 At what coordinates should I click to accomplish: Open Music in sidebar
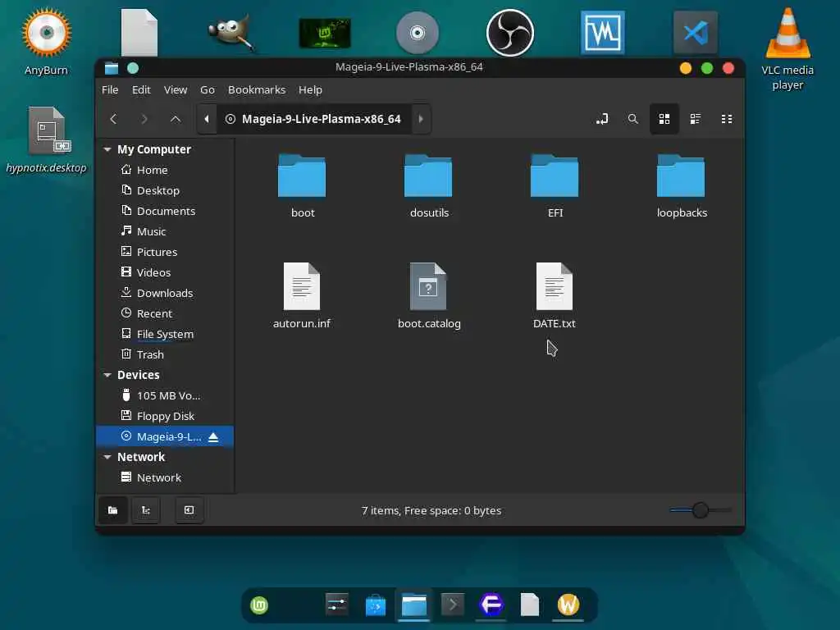coord(165,231)
